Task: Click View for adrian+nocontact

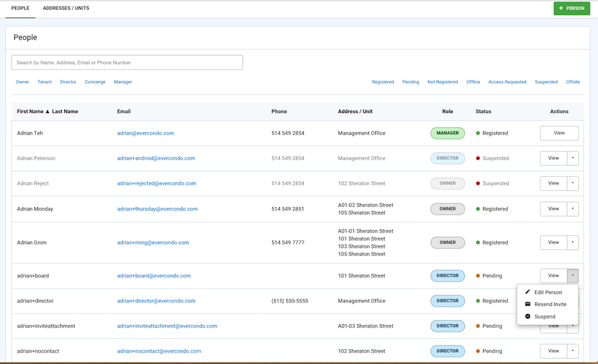Action: [x=553, y=351]
